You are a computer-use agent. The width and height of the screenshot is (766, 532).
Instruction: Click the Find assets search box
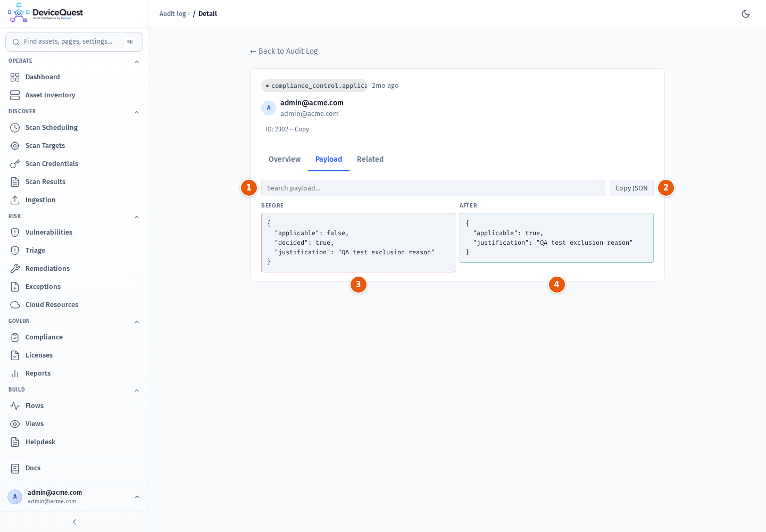pyautogui.click(x=74, y=41)
